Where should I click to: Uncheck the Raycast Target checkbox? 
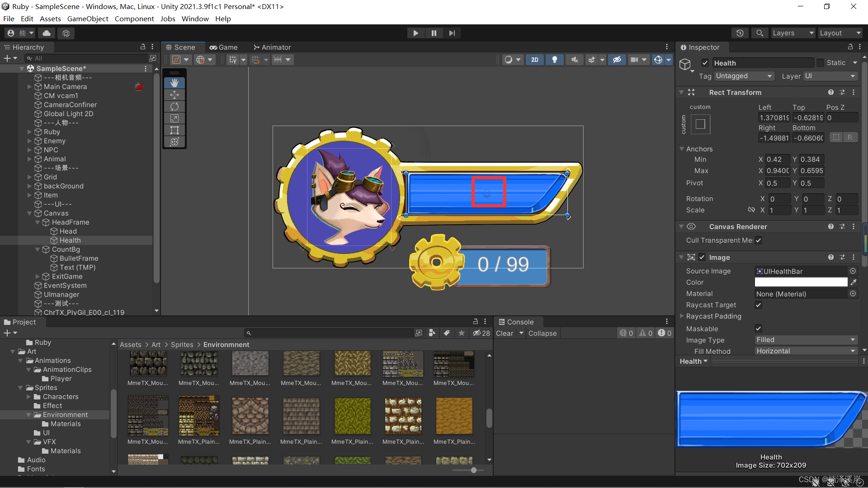(759, 305)
